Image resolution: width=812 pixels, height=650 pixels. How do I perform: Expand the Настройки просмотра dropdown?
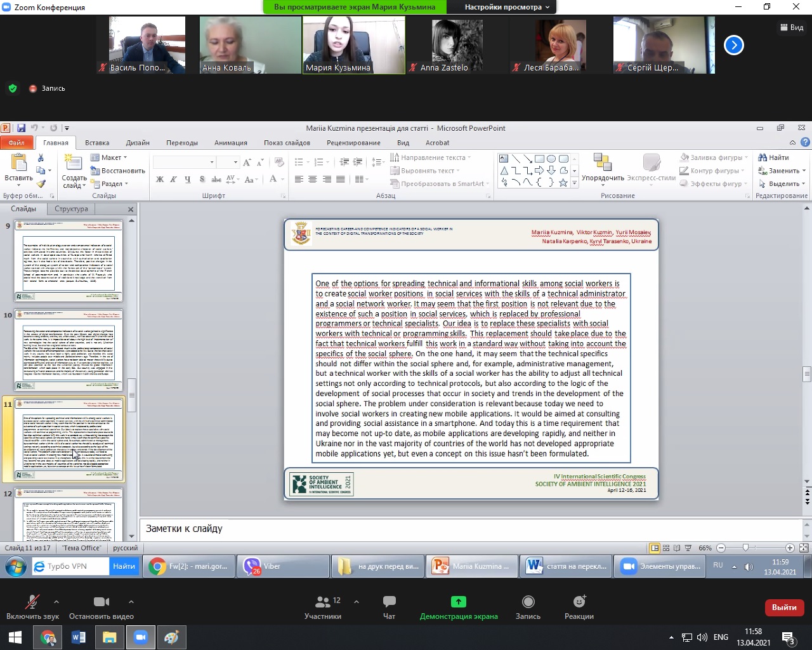click(x=507, y=7)
